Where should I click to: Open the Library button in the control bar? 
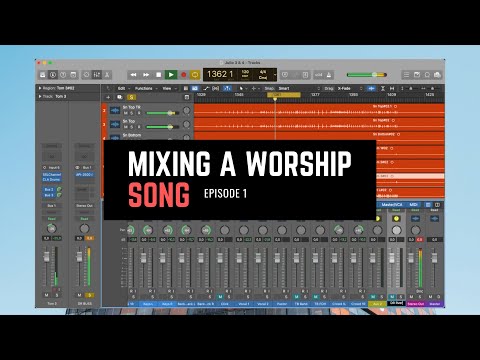(43, 75)
